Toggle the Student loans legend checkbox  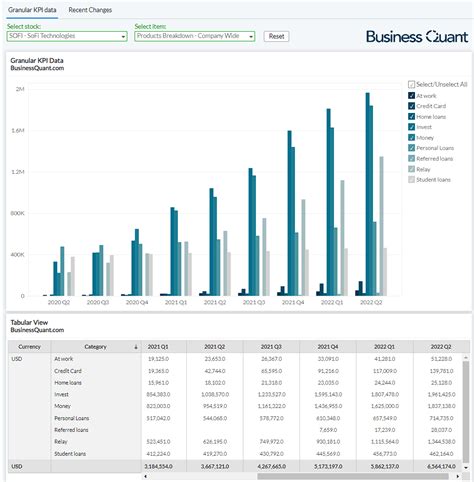(x=412, y=180)
